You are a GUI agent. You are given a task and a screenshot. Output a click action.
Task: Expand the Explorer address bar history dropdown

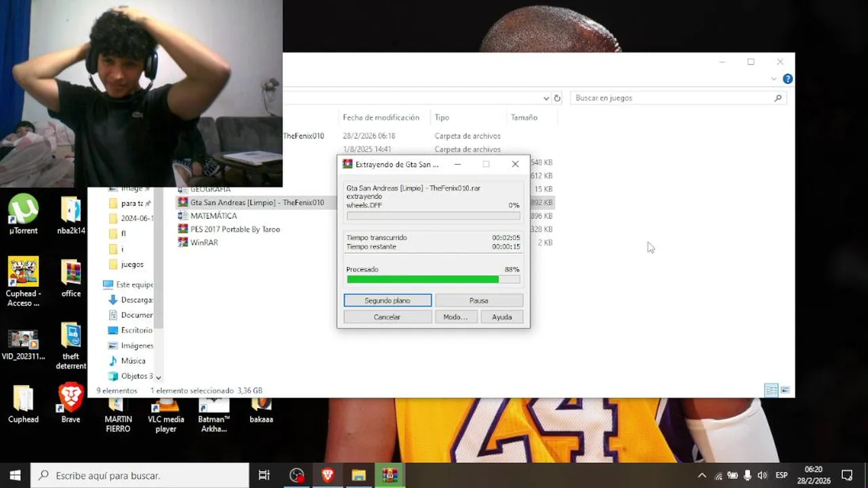coord(546,98)
